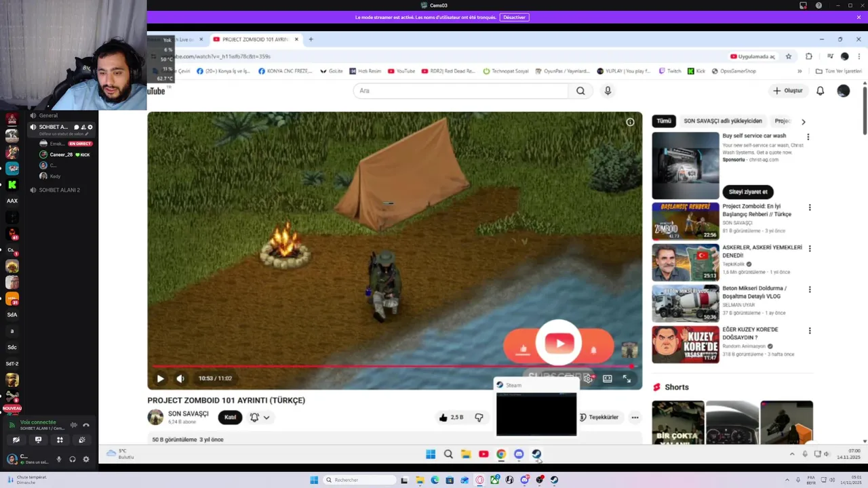The width and height of the screenshot is (868, 488).
Task: Mute Discord microphone
Action: click(59, 460)
